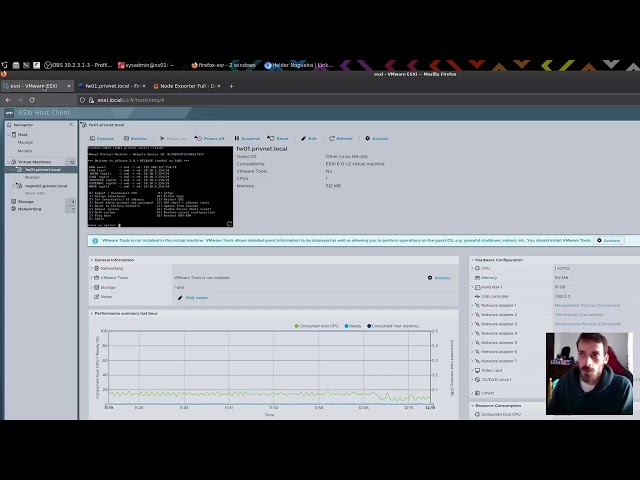Open Management PGroup (Connected) link
The image size is (640, 480).
tap(587, 305)
